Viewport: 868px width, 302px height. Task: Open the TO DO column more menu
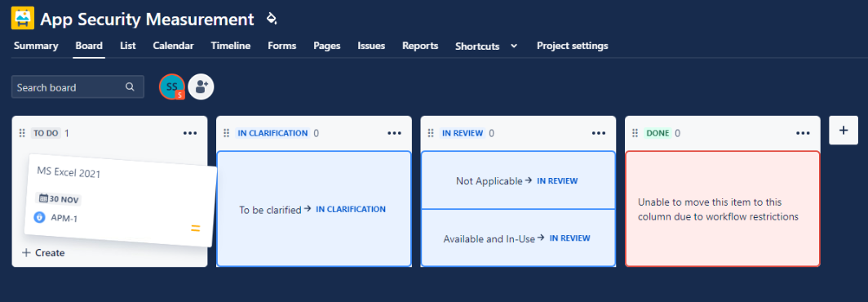(x=190, y=133)
